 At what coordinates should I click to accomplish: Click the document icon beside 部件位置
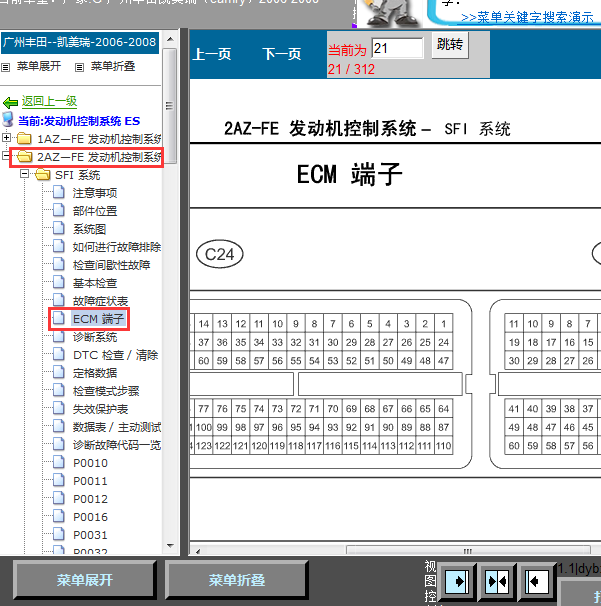coord(58,210)
